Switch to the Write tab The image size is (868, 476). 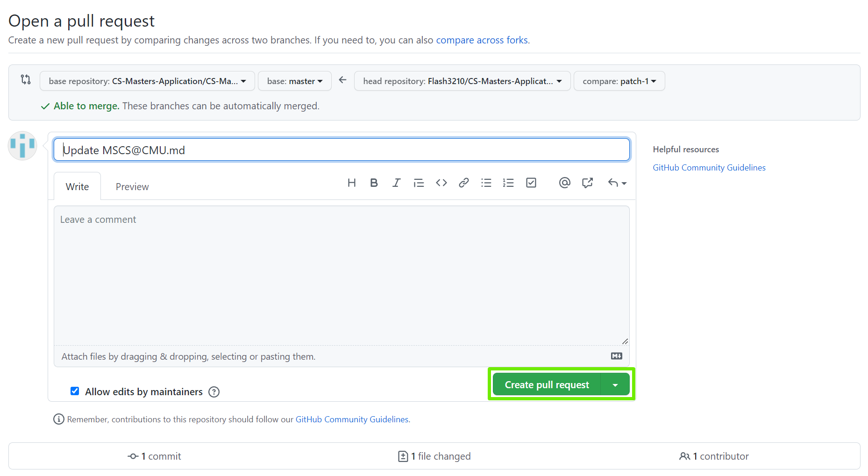click(x=77, y=186)
